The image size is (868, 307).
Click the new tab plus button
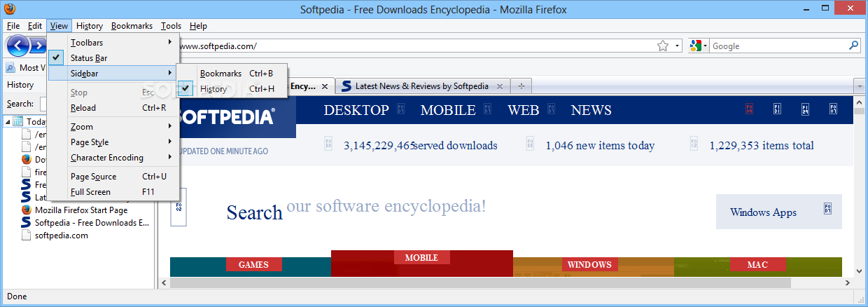click(x=520, y=86)
